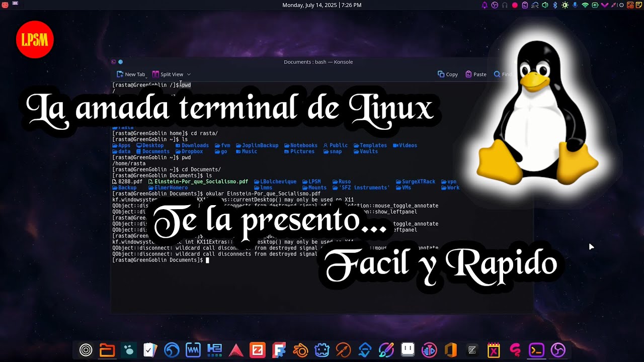The image size is (644, 362).
Task: Open a New Tab in Konsole
Action: pos(130,74)
